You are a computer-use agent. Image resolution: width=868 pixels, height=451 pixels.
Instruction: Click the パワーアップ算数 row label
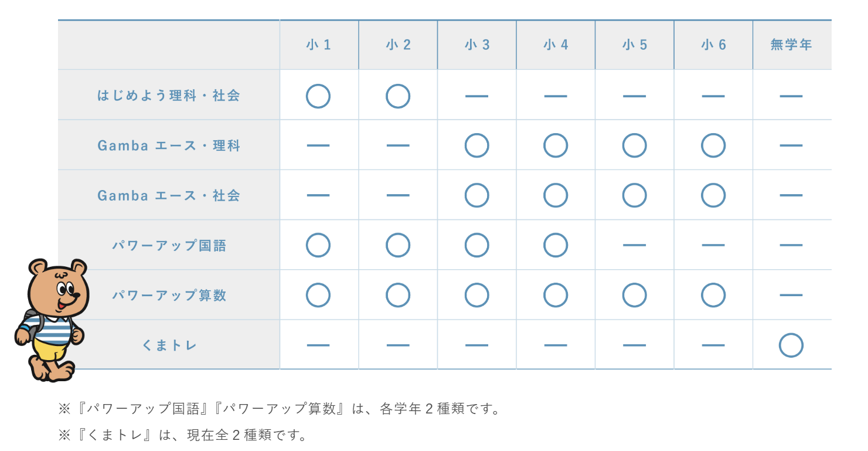(169, 295)
